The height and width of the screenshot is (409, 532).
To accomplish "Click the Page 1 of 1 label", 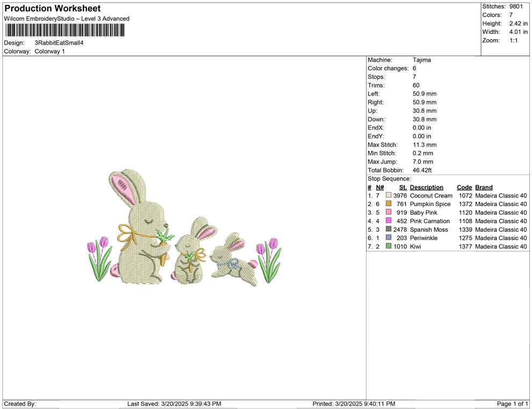I will pos(512,404).
